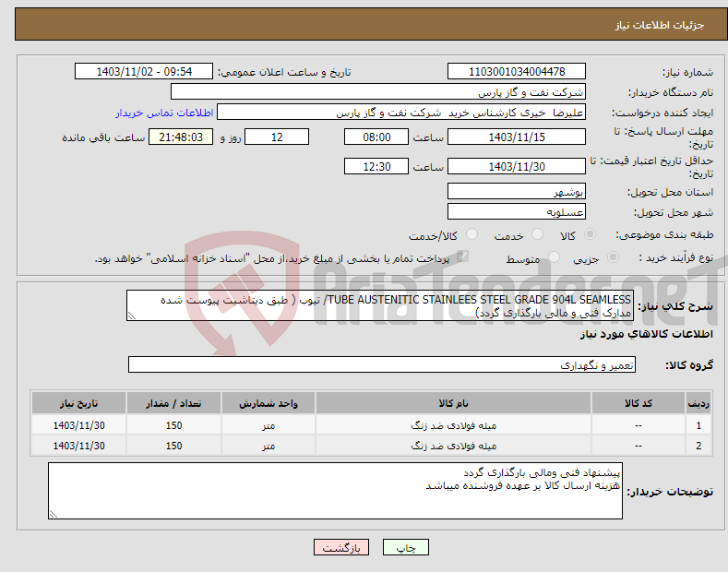The image size is (728, 572).
Task: Click quantity 150 in row 1
Action: [x=173, y=425]
